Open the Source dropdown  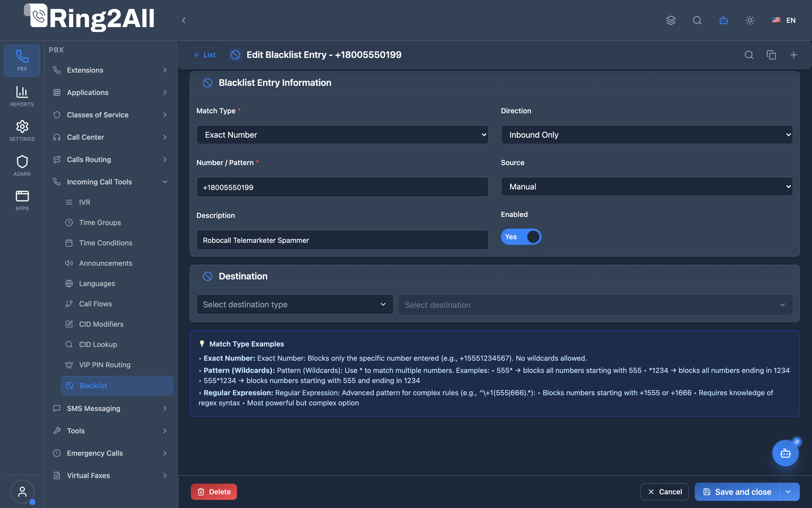(647, 186)
